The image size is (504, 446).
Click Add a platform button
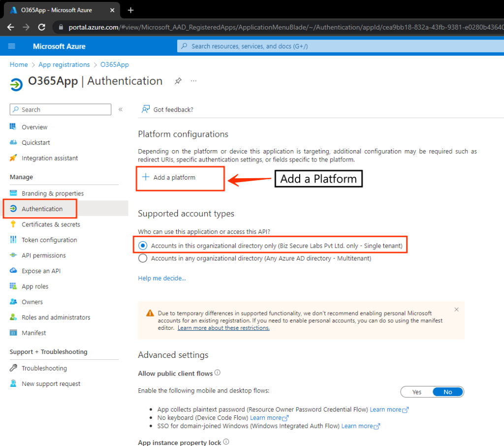click(169, 178)
